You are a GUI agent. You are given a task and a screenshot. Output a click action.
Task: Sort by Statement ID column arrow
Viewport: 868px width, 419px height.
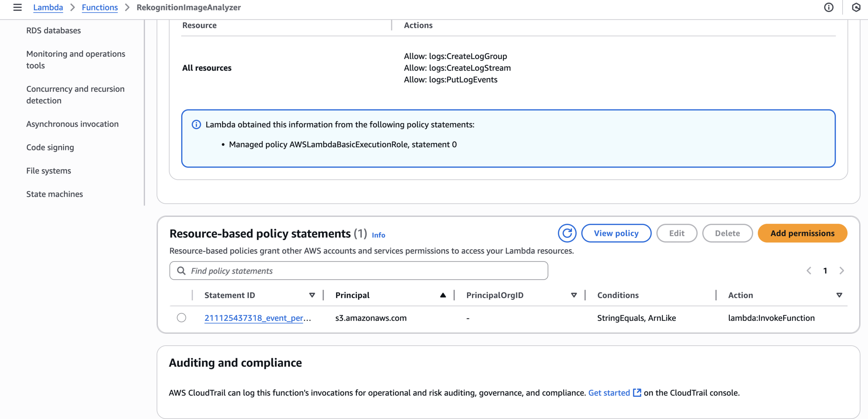click(312, 295)
